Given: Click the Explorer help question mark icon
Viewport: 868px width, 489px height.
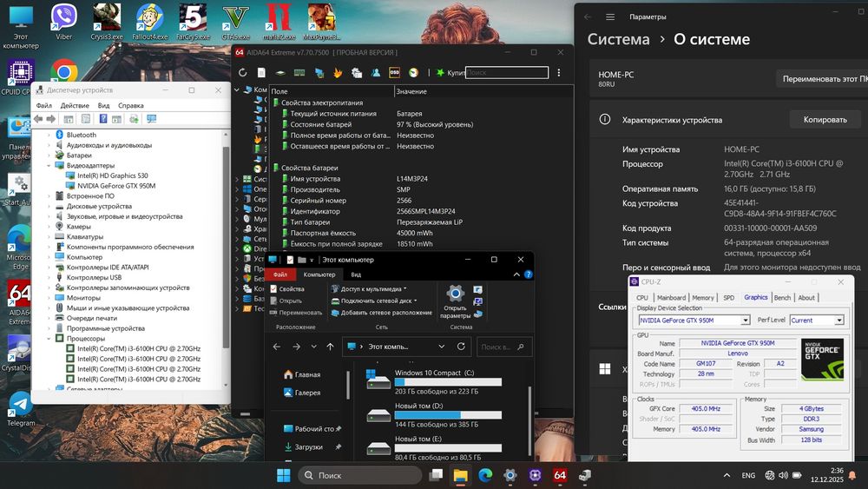Looking at the screenshot, I should 528,274.
